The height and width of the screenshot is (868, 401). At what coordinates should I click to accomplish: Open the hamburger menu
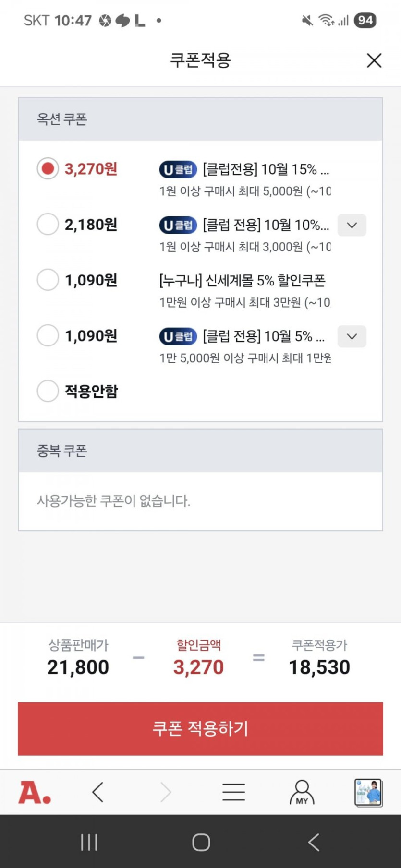(234, 792)
